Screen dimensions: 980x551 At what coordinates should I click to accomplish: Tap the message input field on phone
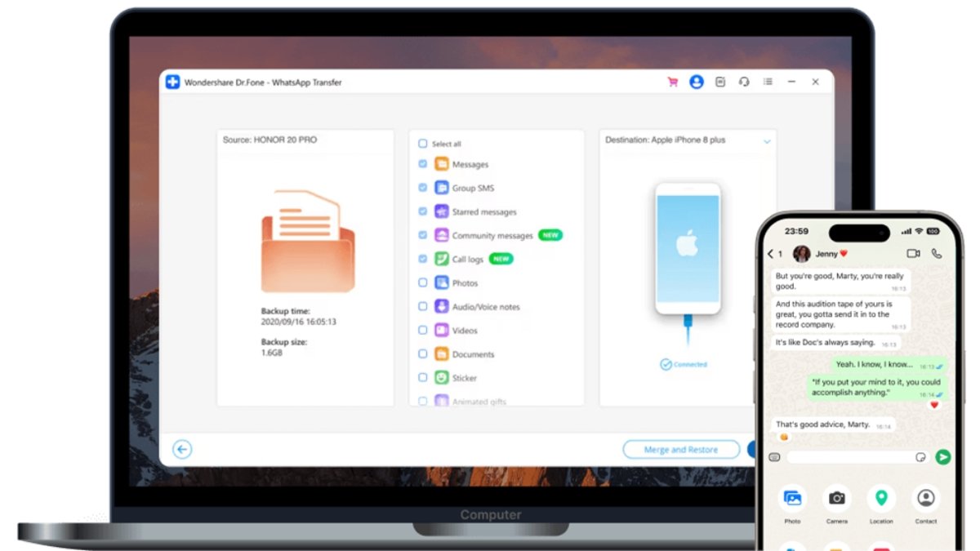tap(857, 457)
